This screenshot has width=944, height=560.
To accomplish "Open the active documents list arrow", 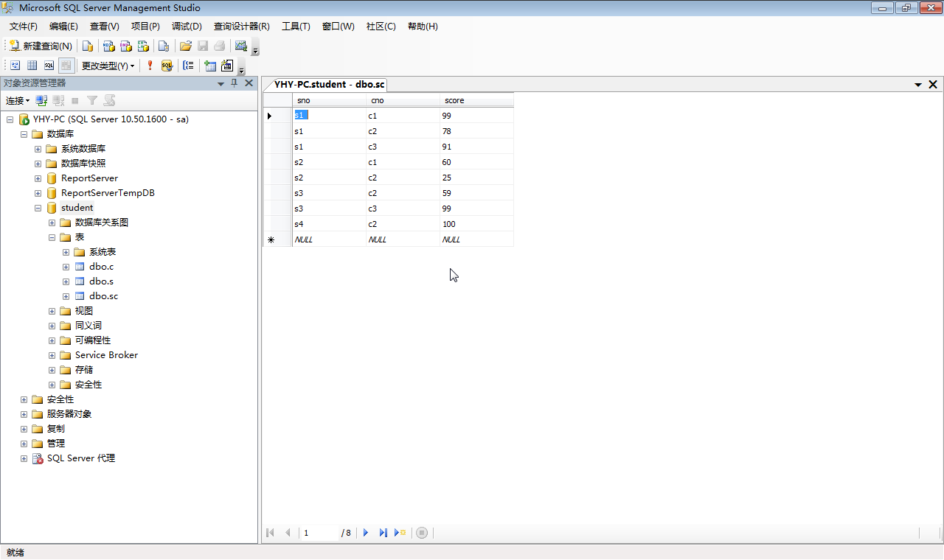I will 918,85.
